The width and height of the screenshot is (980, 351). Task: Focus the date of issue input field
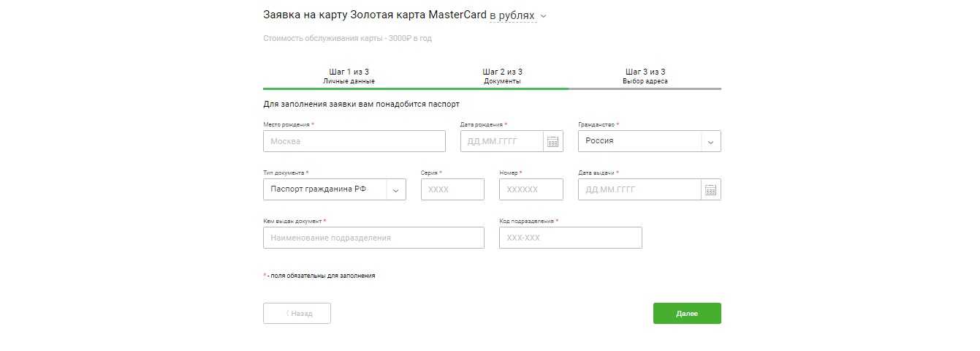pyautogui.click(x=639, y=190)
